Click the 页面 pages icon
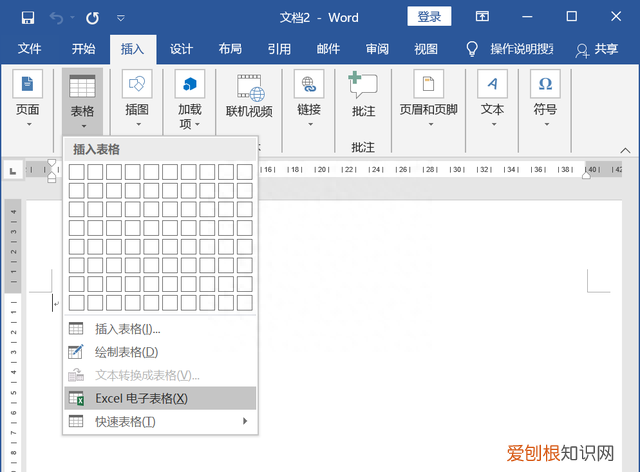 click(x=27, y=84)
